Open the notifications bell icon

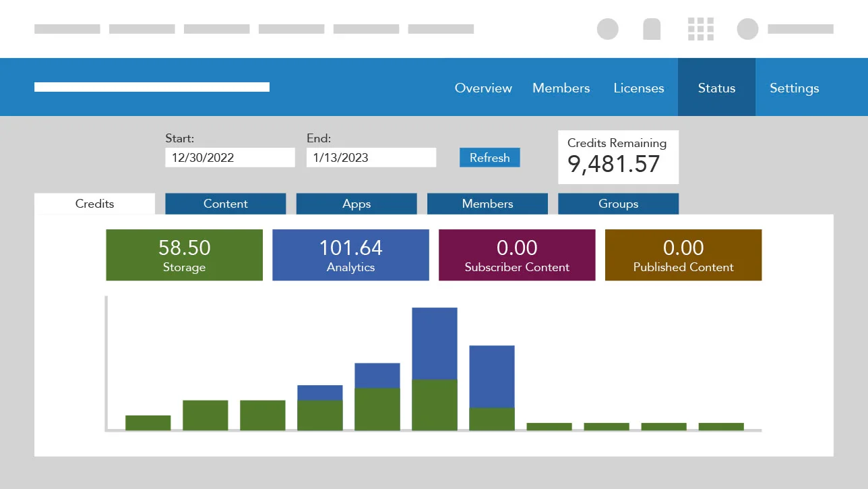[x=652, y=29]
